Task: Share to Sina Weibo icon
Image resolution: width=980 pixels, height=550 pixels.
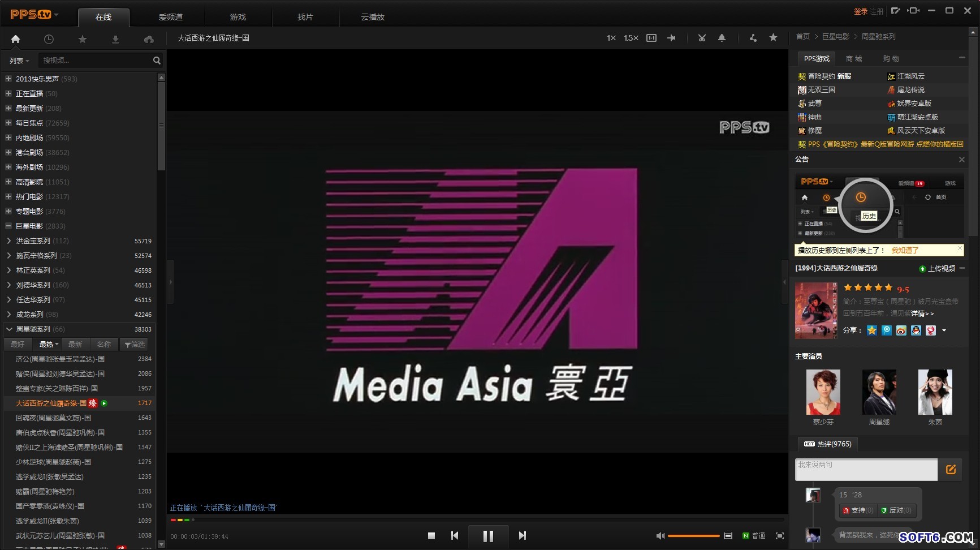Action: pyautogui.click(x=901, y=330)
